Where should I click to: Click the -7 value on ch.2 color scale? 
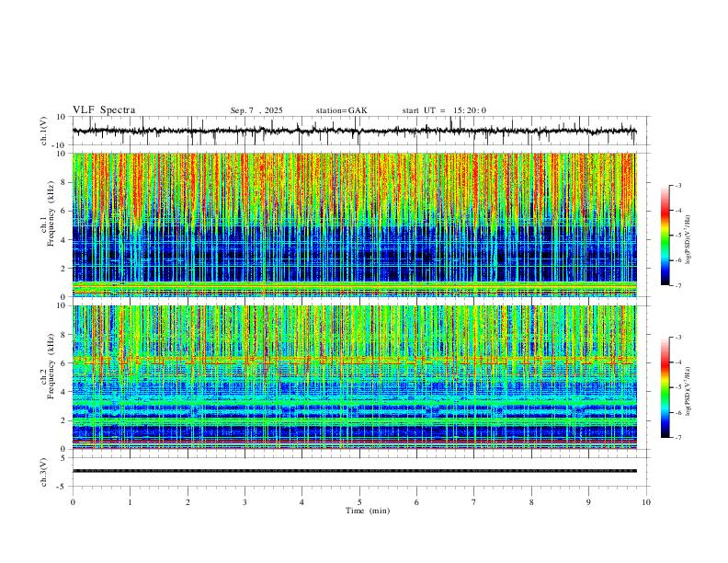(677, 438)
